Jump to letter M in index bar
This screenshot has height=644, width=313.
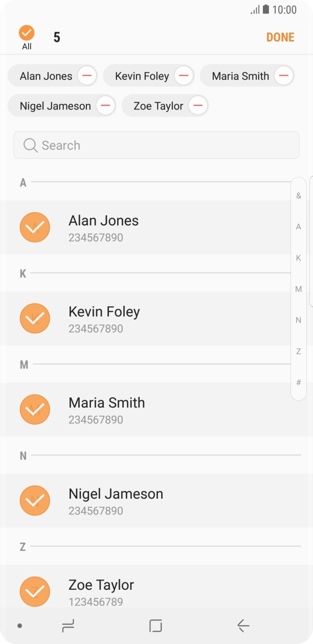(x=299, y=289)
